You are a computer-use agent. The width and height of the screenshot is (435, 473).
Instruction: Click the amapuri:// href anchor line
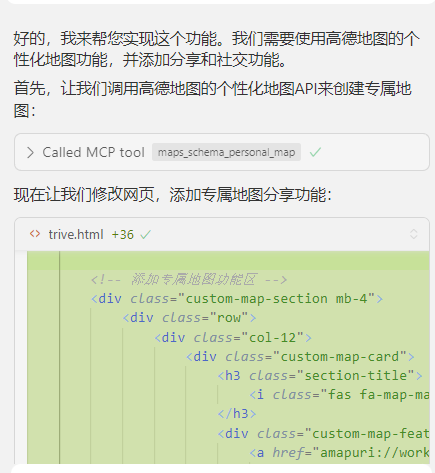(339, 452)
